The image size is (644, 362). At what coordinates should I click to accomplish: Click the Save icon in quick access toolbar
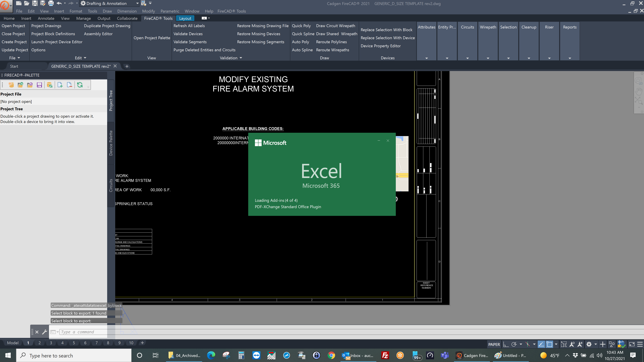tap(35, 3)
